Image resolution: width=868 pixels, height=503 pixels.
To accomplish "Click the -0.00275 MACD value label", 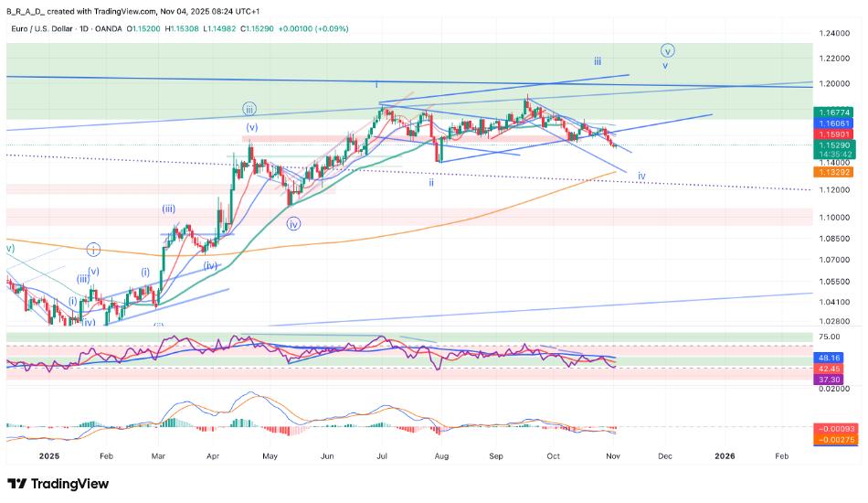I will (835, 440).
